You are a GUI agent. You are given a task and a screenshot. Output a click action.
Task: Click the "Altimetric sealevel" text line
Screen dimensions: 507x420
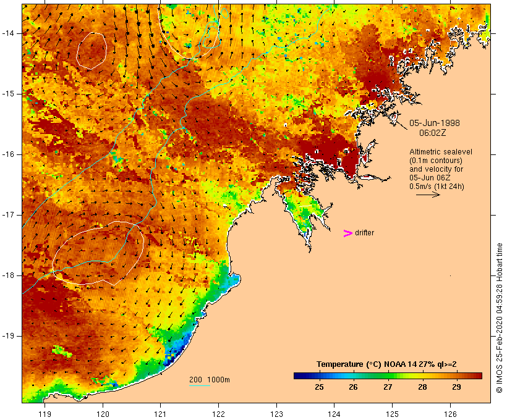(x=441, y=152)
